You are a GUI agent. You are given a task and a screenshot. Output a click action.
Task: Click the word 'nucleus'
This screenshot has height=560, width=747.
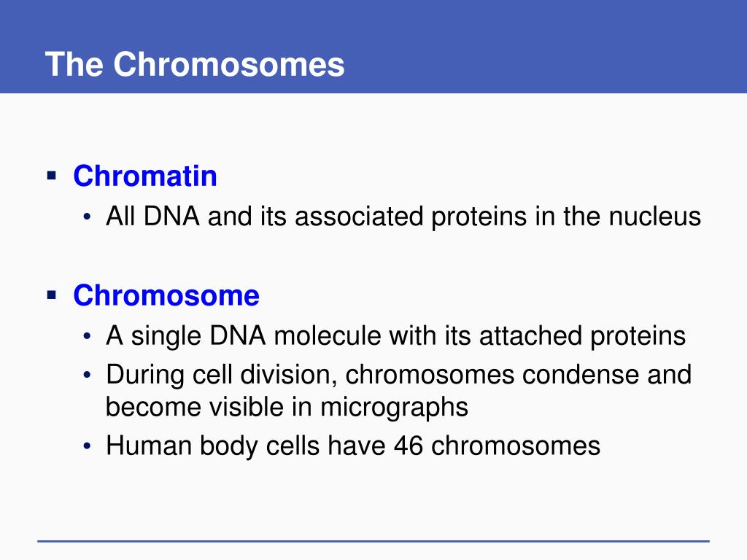point(655,217)
